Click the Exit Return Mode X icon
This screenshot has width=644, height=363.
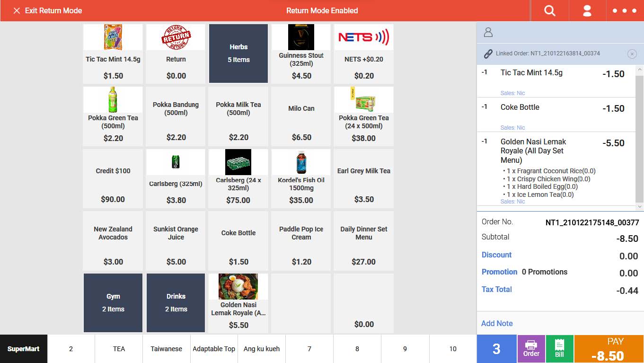click(x=17, y=10)
